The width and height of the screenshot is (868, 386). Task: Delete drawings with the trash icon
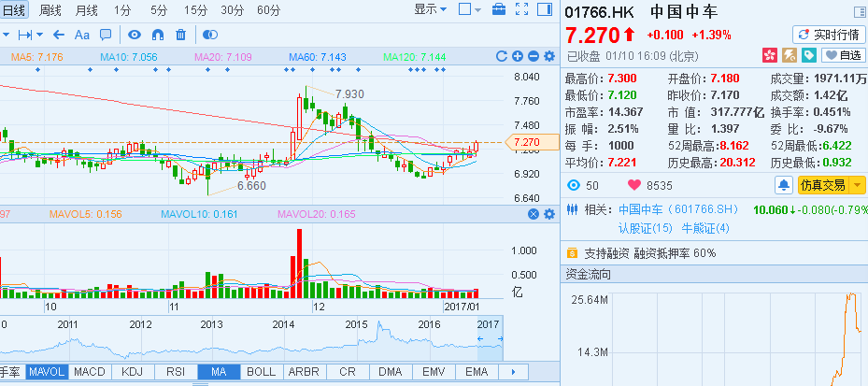coord(180,35)
